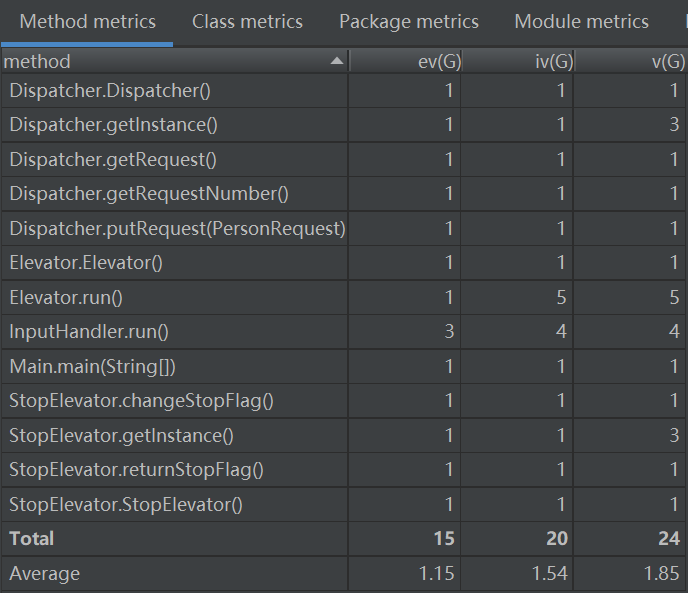Click the sort arrow in method column header

pyautogui.click(x=336, y=62)
